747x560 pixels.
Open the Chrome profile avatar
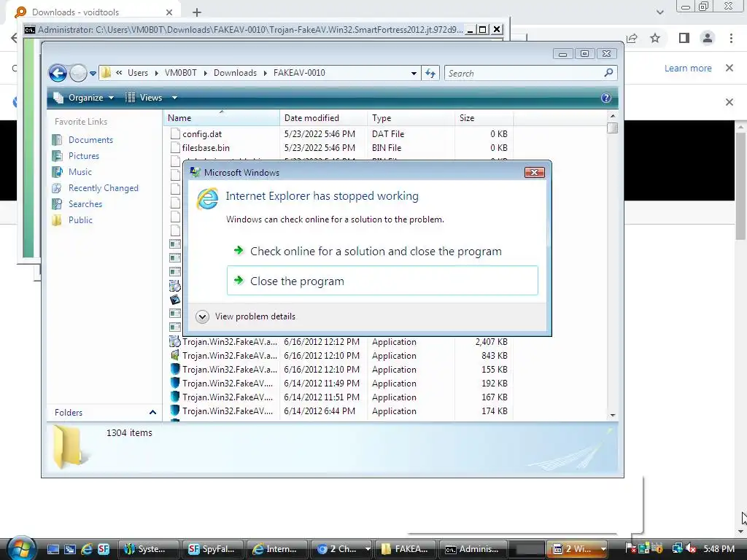point(708,38)
